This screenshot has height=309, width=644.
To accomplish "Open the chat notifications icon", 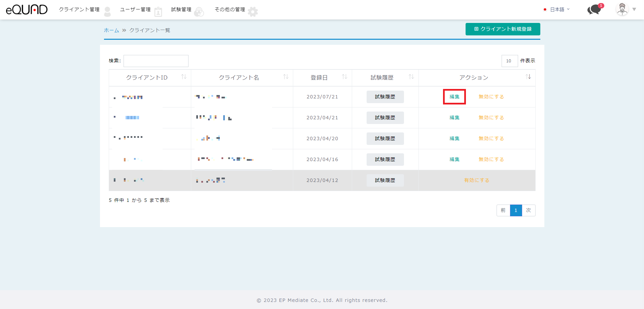I will pos(595,9).
